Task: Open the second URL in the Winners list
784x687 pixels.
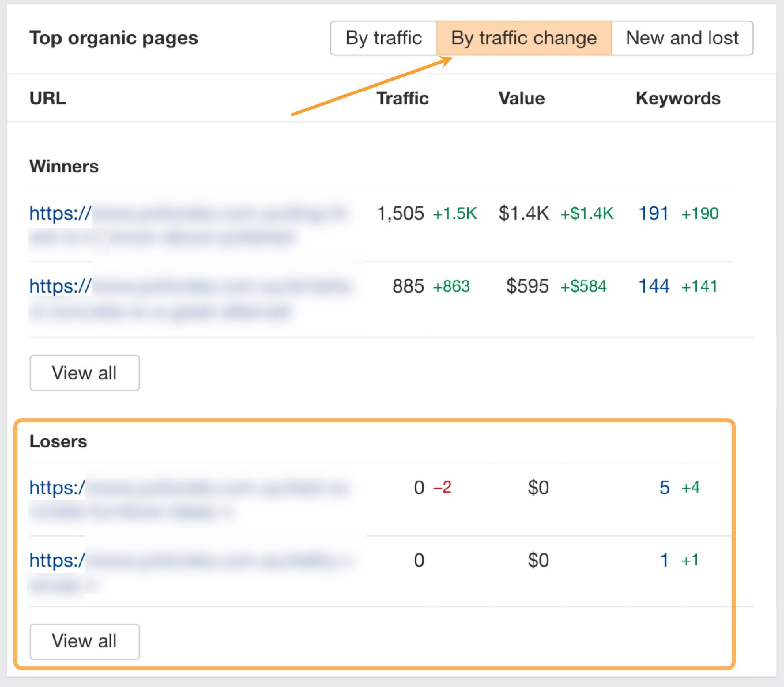Action: point(158,286)
